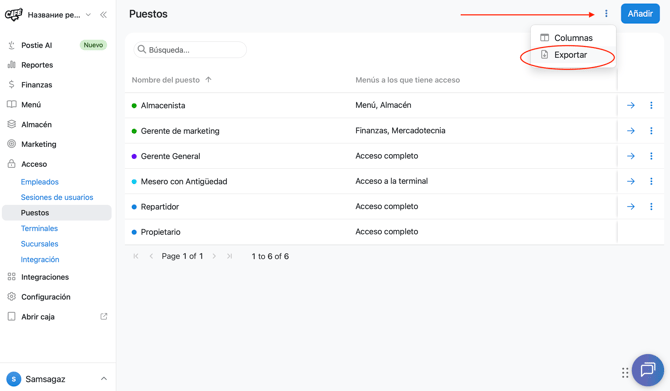Select Exportar from dropdown menu
The image size is (670, 391).
pyautogui.click(x=573, y=55)
